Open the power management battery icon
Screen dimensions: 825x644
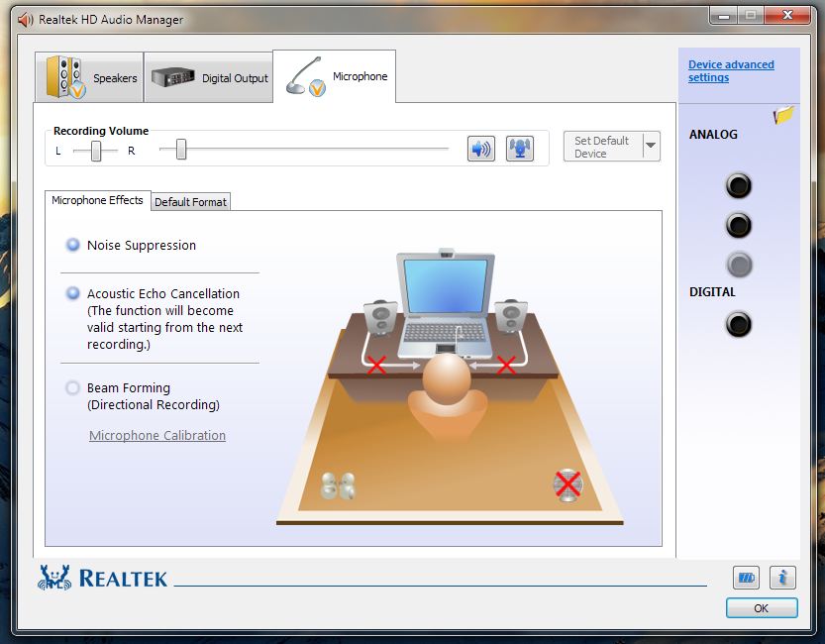coord(746,578)
